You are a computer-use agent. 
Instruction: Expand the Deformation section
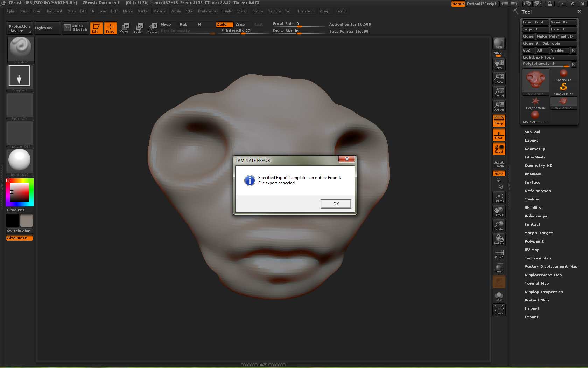pyautogui.click(x=538, y=191)
